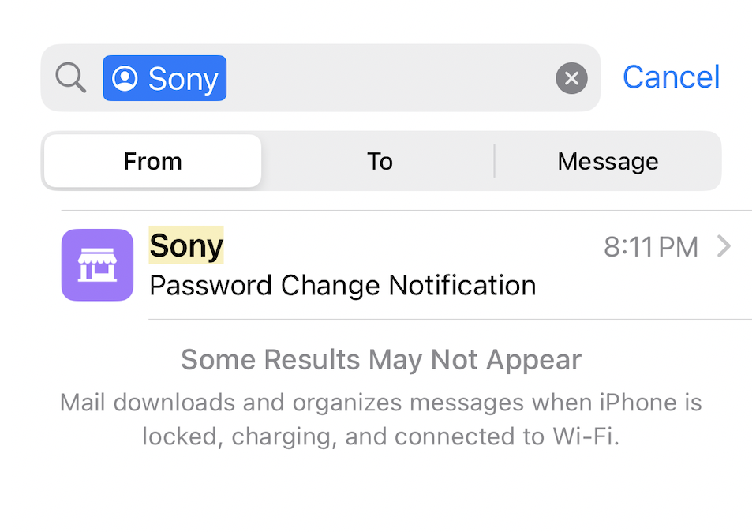Screen dimensions: 756x532
Task: Switch to the To filter tab
Action: [x=380, y=161]
